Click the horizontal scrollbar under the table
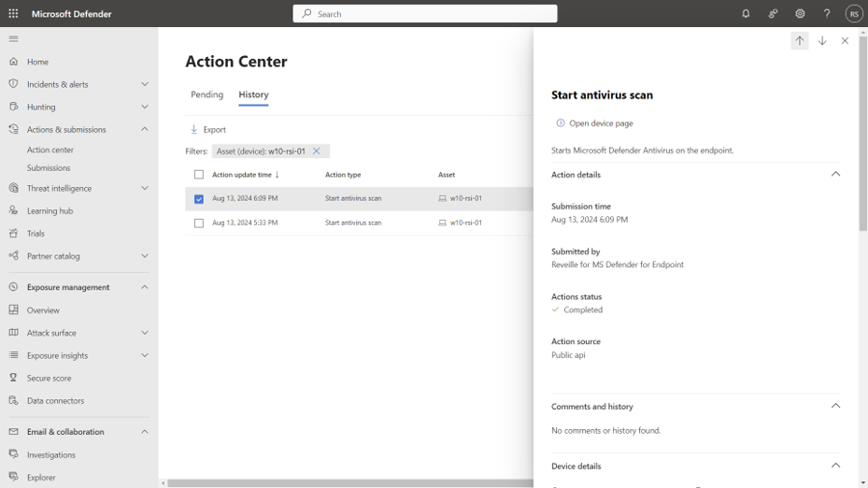The image size is (868, 488). (x=350, y=483)
